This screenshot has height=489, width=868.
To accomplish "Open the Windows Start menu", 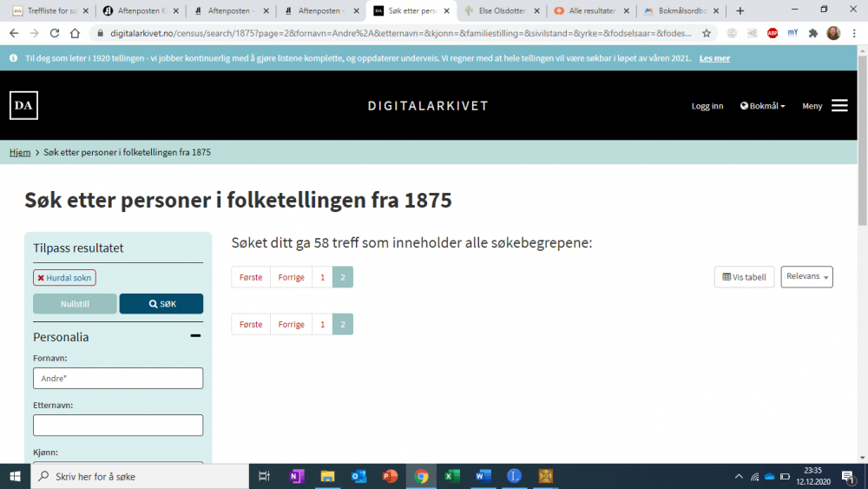I will 15,476.
